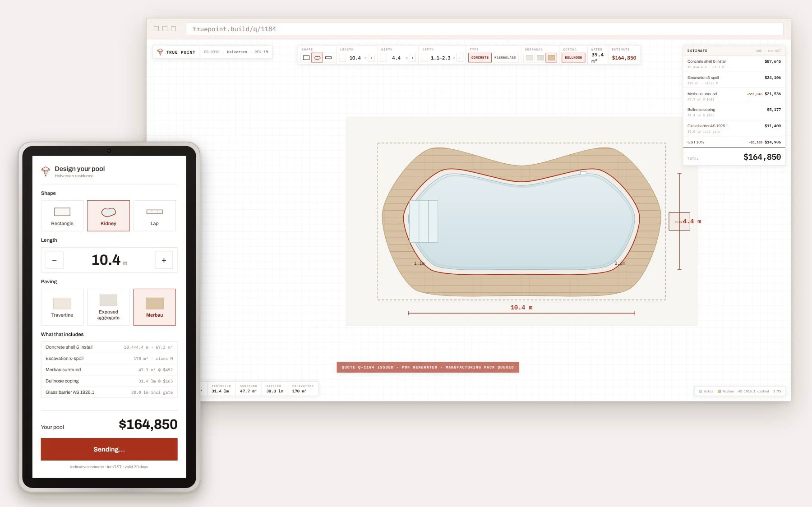The height and width of the screenshot is (507, 812).
Task: Select Kidney shape on the tablet
Action: tap(108, 216)
